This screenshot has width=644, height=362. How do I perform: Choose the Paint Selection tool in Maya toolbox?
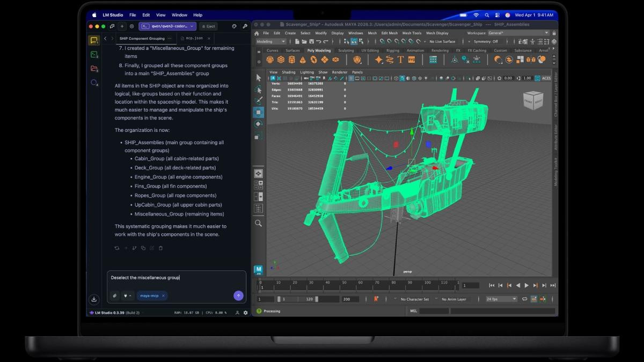point(258,101)
